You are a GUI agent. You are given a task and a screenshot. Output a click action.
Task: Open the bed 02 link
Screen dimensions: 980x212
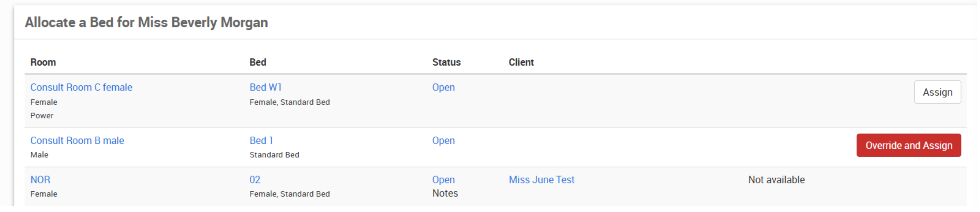[x=255, y=180]
